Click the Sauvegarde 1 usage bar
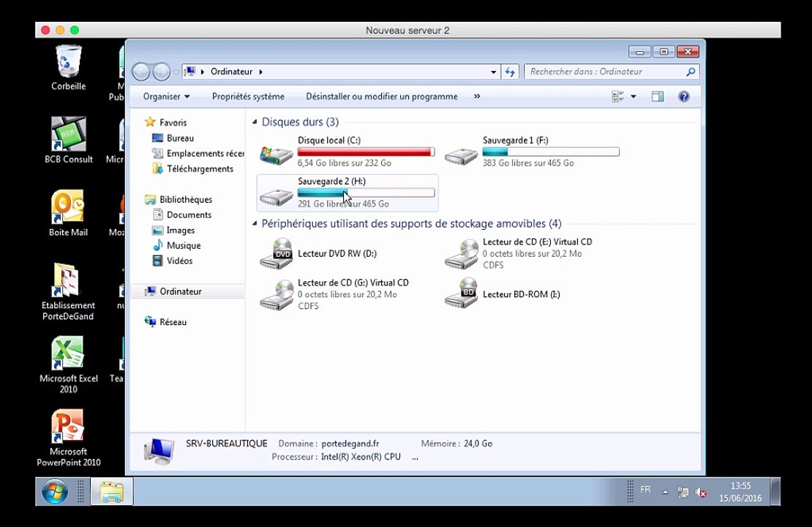Screen dimensions: 812x527 click(551, 152)
